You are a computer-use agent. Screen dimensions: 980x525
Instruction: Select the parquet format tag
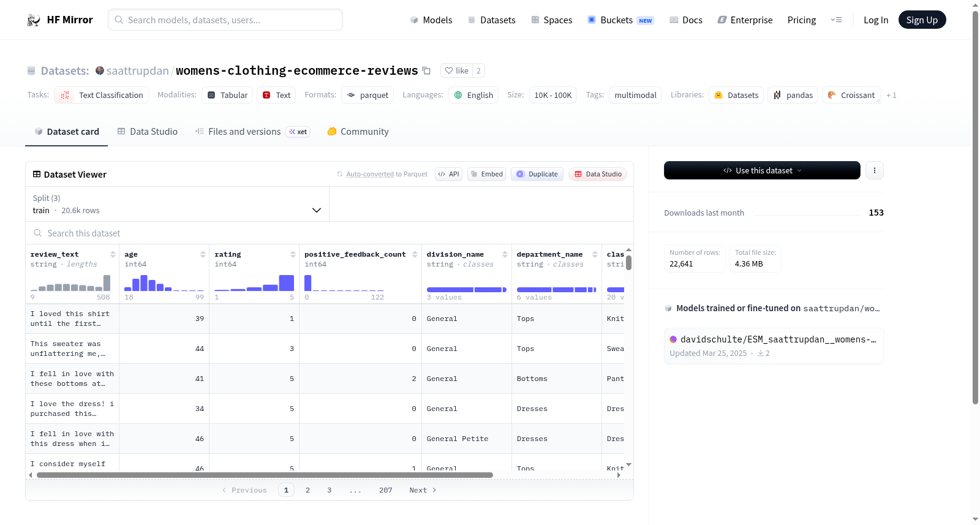(367, 95)
